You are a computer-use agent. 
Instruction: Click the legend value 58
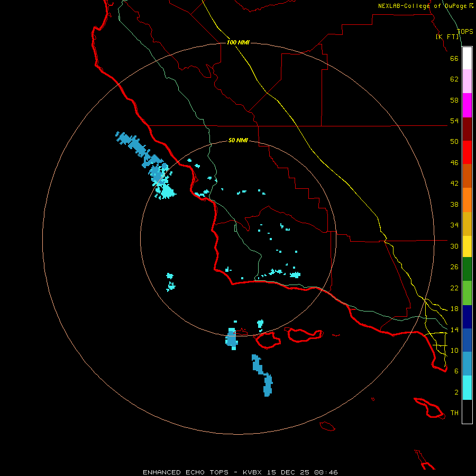tap(454, 100)
